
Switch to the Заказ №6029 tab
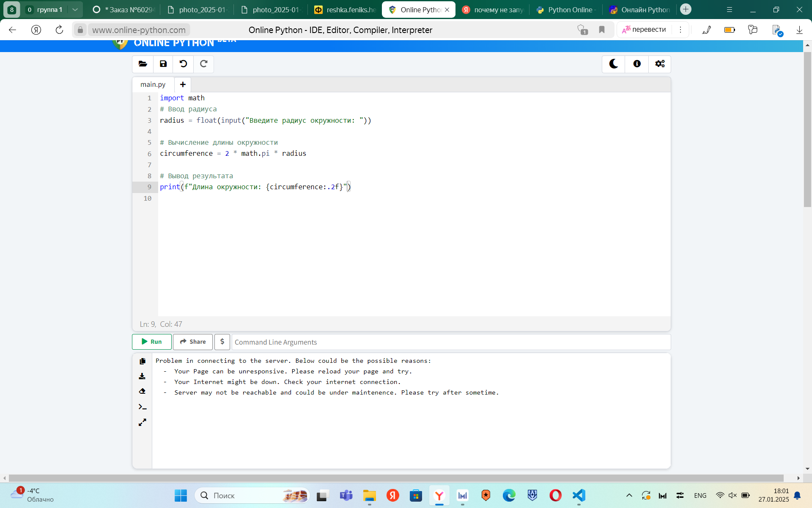124,10
